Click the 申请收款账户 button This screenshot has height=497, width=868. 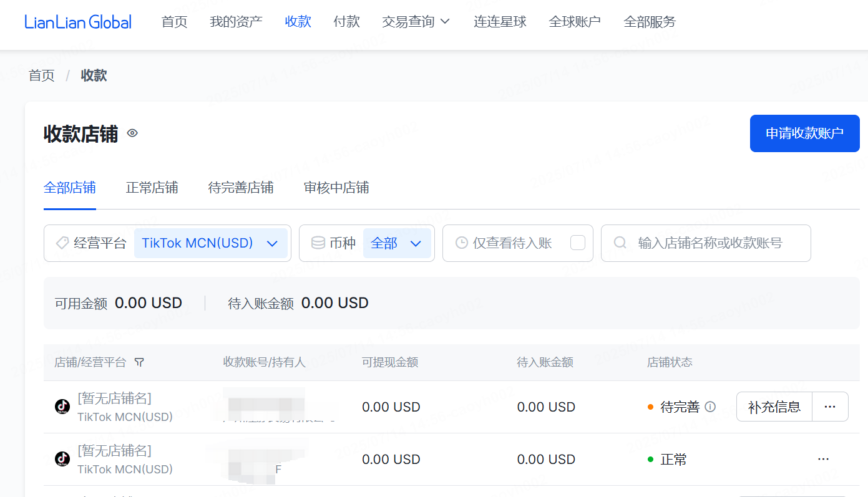[x=804, y=133]
